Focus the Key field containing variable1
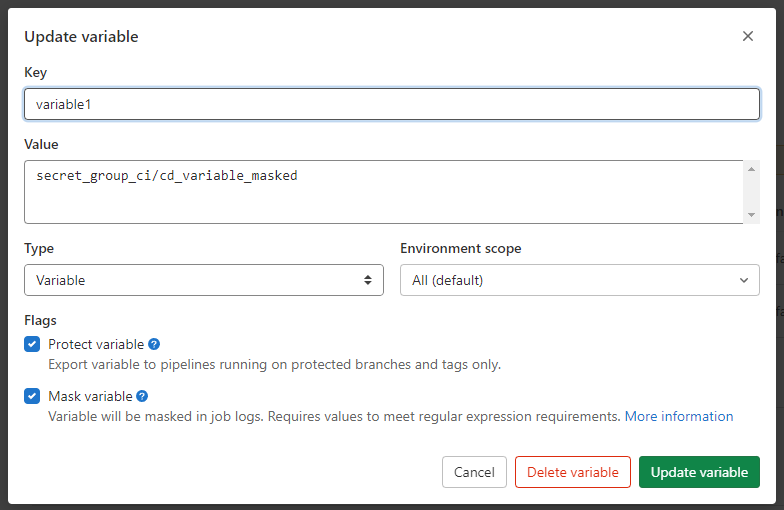Viewport: 784px width, 510px height. [x=391, y=104]
